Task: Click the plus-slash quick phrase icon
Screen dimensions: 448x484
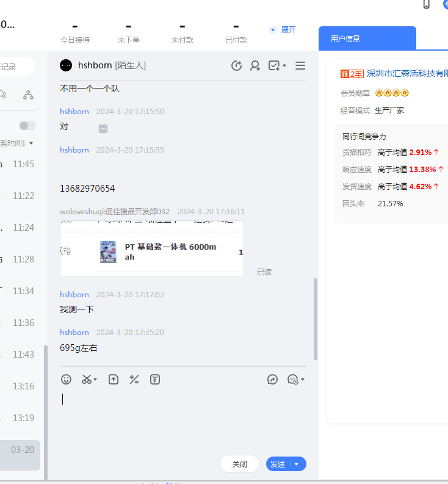Action: (x=134, y=380)
